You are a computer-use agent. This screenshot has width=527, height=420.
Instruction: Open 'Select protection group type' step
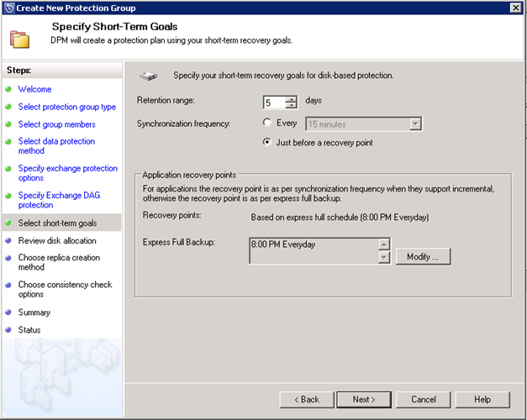click(x=67, y=108)
